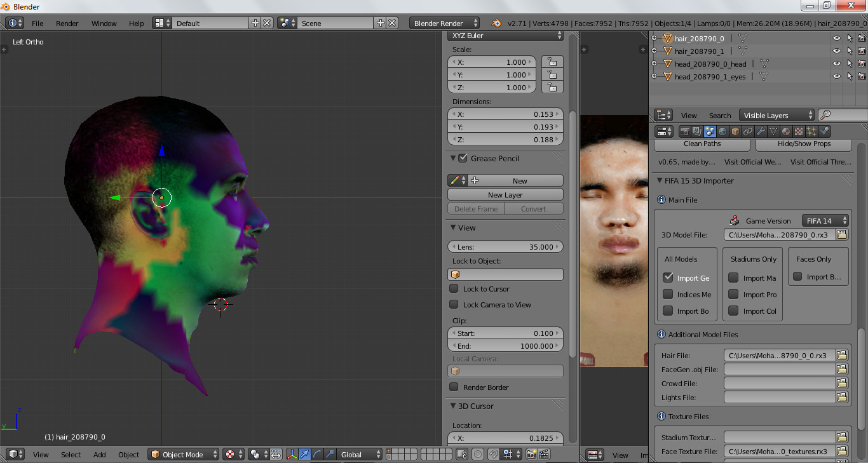Toggle visibility of hair_208790_1 with its eye icon
The image size is (868, 463).
(836, 51)
